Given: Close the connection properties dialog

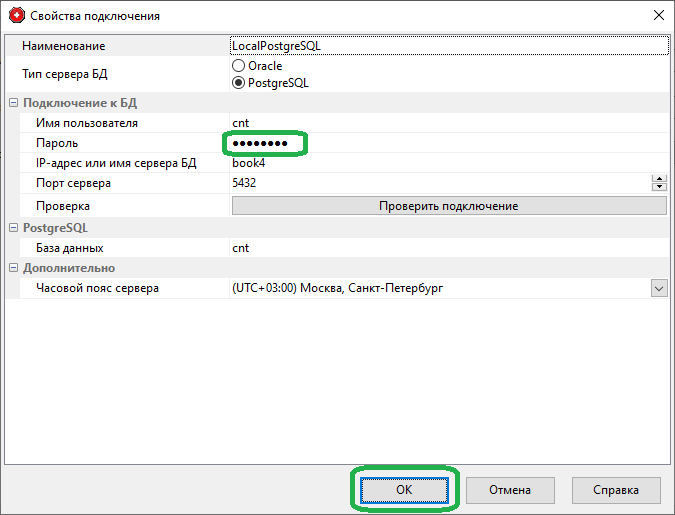Looking at the screenshot, I should click(x=659, y=16).
